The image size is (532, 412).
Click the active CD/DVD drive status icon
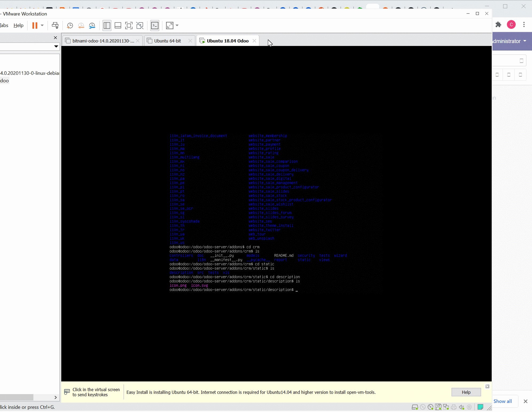point(430,407)
